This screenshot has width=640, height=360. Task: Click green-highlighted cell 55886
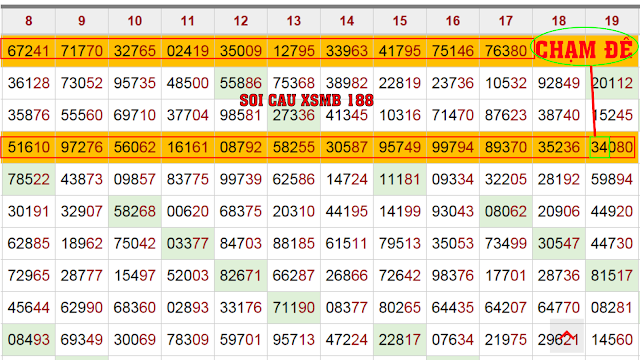pyautogui.click(x=241, y=83)
